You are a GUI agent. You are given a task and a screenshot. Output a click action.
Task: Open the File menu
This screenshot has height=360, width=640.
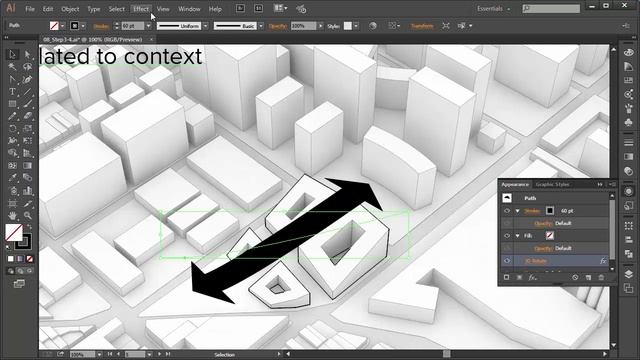tap(30, 9)
